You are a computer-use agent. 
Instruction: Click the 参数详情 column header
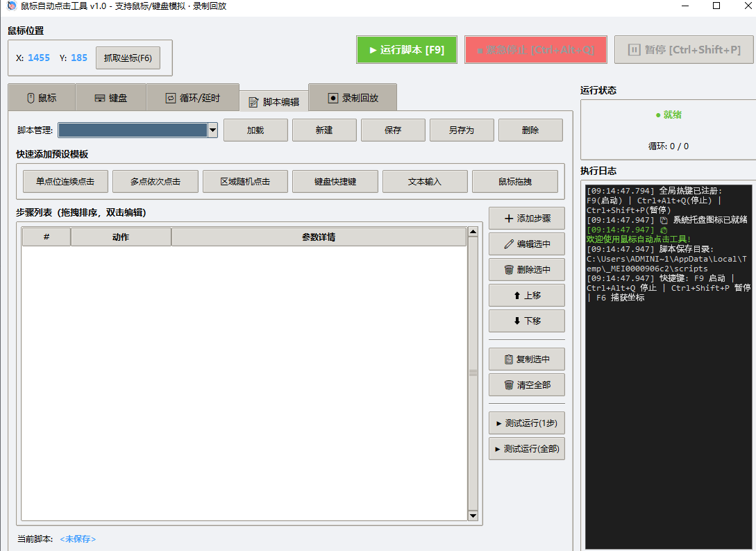pos(319,237)
